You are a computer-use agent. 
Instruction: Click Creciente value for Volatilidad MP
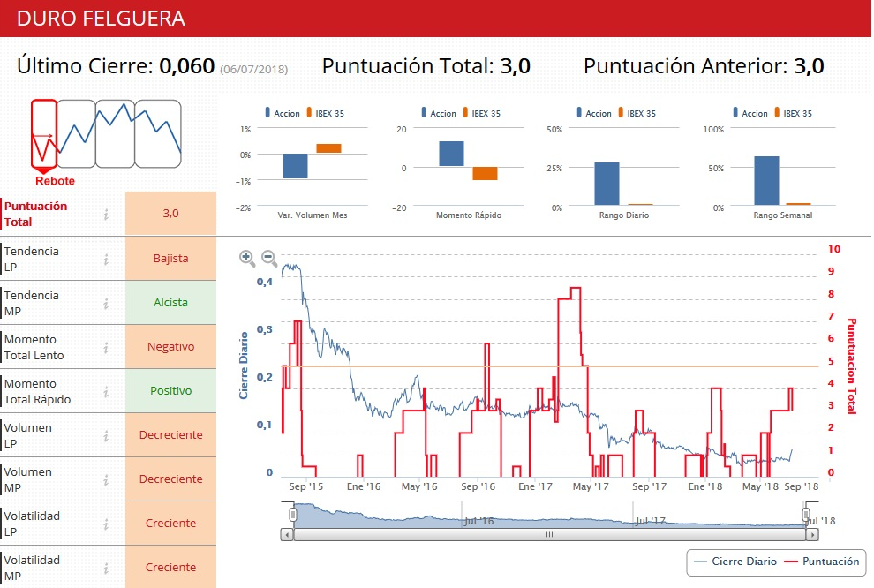[x=170, y=567]
